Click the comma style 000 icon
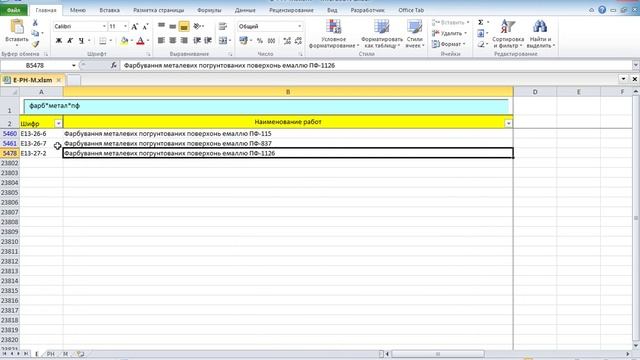Viewport: 640px width, 360px height. click(271, 40)
